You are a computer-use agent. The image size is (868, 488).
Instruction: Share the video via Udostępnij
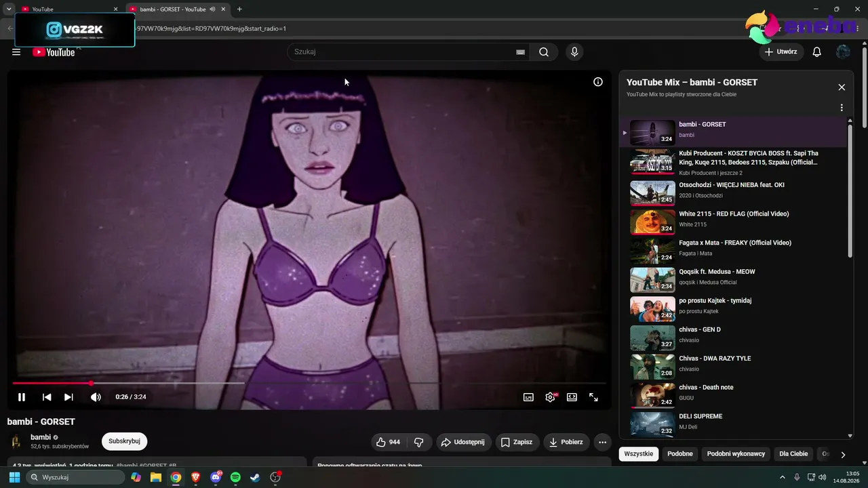point(464,442)
